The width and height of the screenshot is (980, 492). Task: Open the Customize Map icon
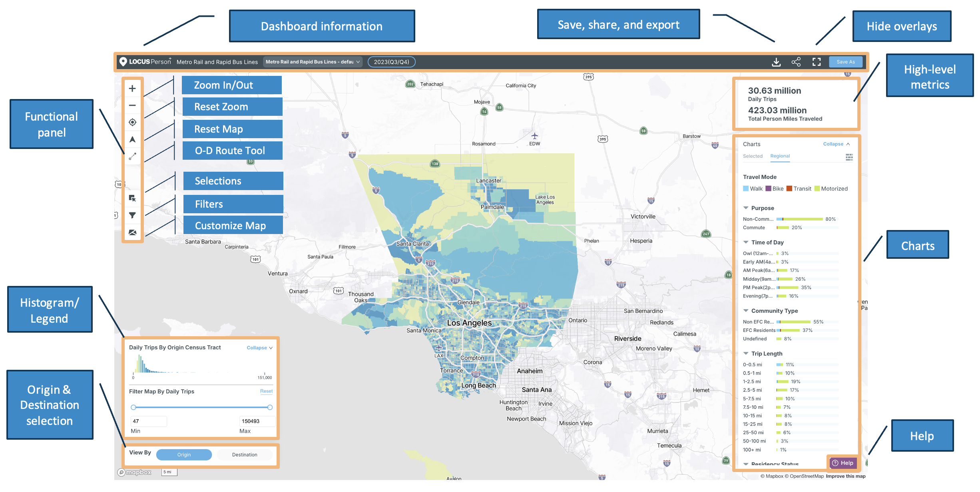(132, 232)
